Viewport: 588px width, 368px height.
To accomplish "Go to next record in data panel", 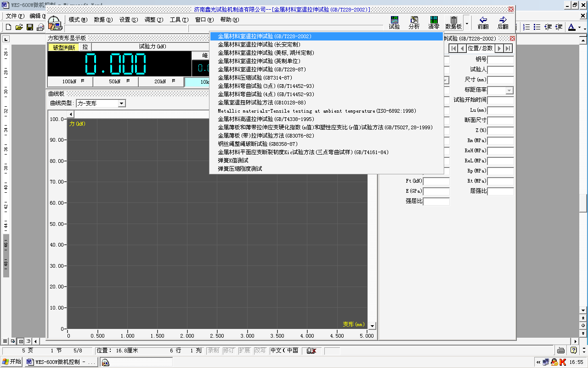I will coord(499,48).
